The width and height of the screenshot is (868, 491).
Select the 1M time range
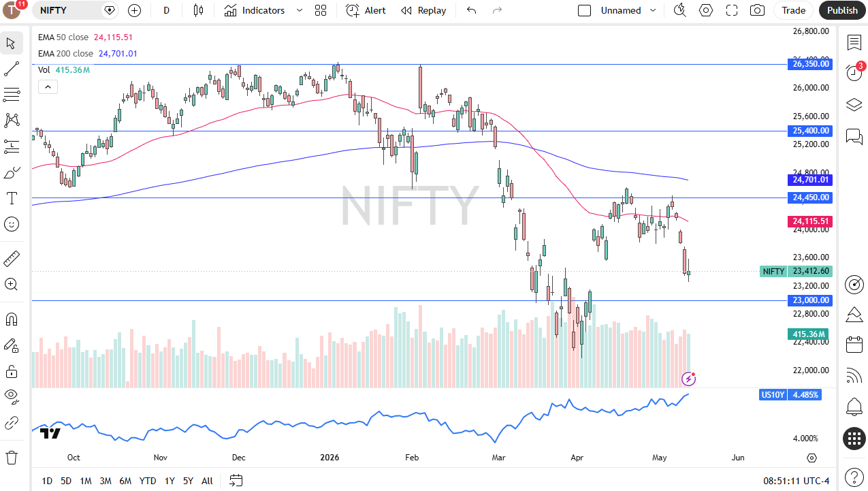(86, 481)
